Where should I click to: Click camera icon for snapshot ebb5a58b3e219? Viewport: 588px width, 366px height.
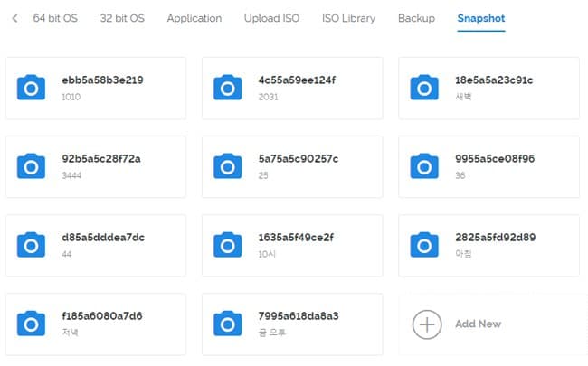32,88
